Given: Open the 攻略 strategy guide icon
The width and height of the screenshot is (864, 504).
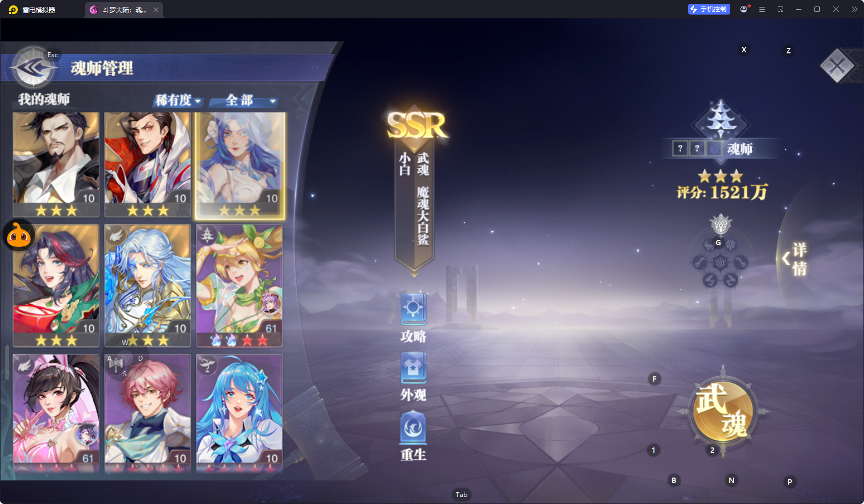Looking at the screenshot, I should [x=414, y=309].
